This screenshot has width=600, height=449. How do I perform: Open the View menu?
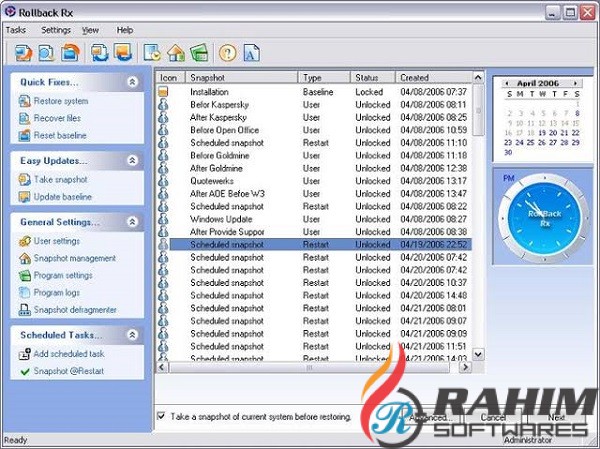pyautogui.click(x=90, y=30)
